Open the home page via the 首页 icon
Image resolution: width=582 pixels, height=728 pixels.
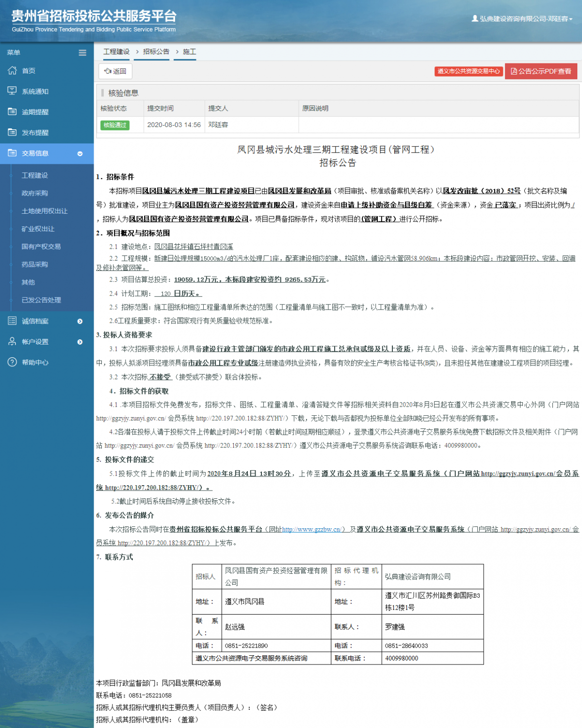pyautogui.click(x=12, y=70)
